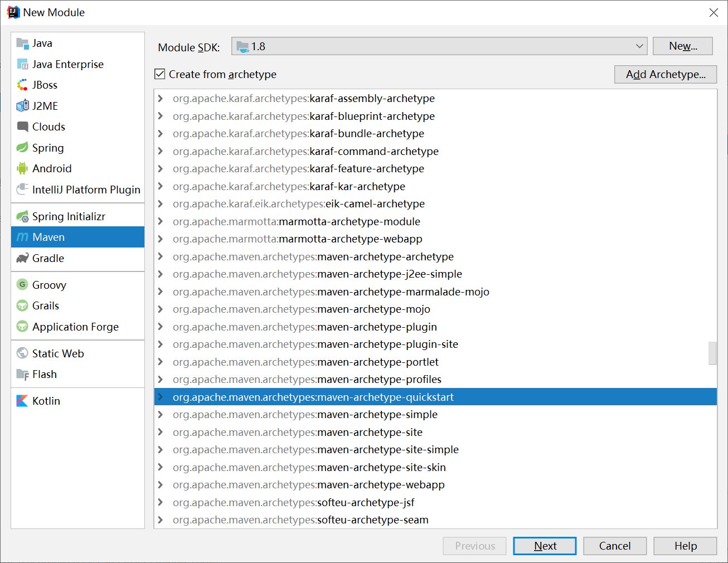Click the disabled Previous button
This screenshot has width=728, height=563.
(x=474, y=546)
